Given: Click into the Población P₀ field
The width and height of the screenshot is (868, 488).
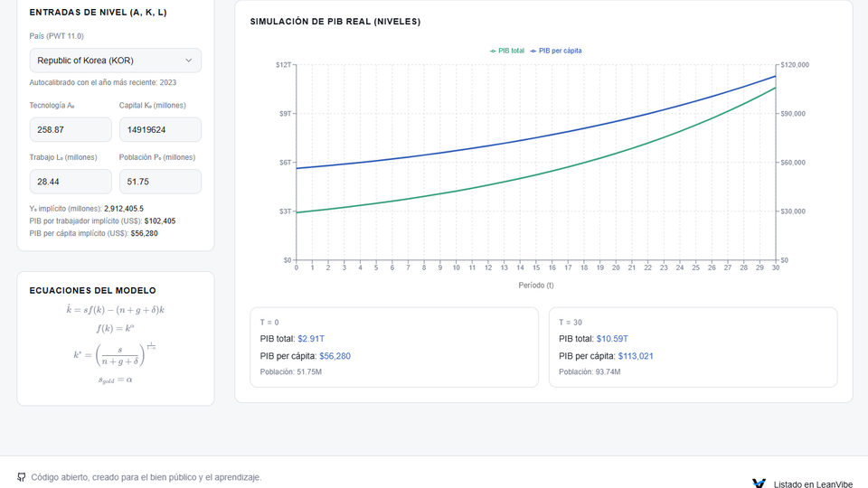Looking at the screenshot, I should point(160,181).
